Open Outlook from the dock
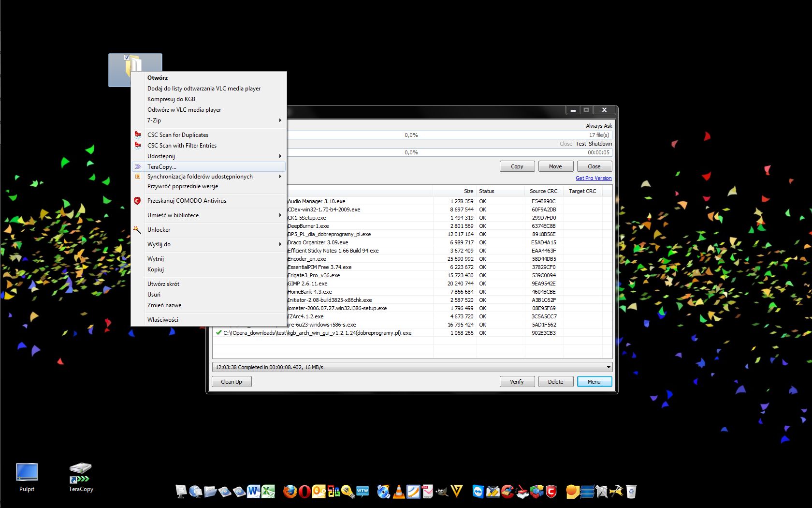The height and width of the screenshot is (508, 812). pos(319,492)
